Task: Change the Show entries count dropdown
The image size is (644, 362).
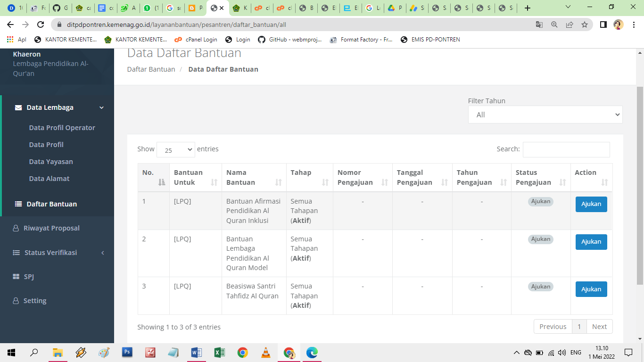Action: pos(175,150)
